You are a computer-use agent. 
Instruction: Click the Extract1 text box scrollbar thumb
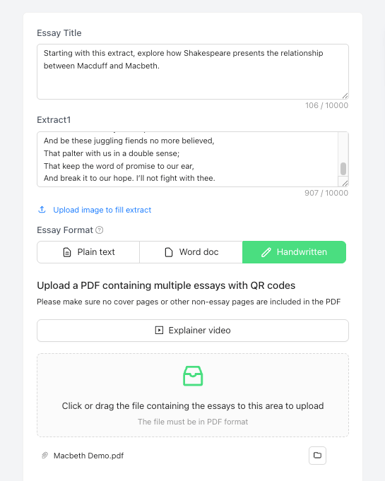tap(343, 169)
